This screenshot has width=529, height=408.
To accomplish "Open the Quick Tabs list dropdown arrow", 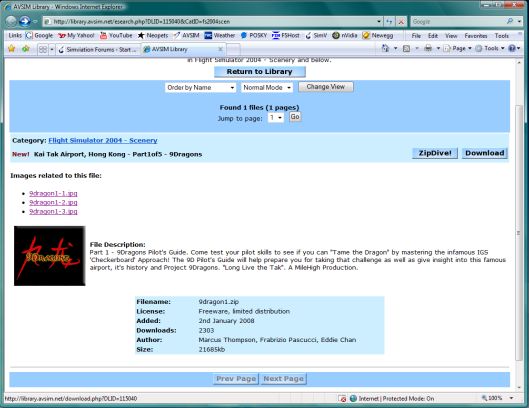I will pyautogui.click(x=52, y=49).
